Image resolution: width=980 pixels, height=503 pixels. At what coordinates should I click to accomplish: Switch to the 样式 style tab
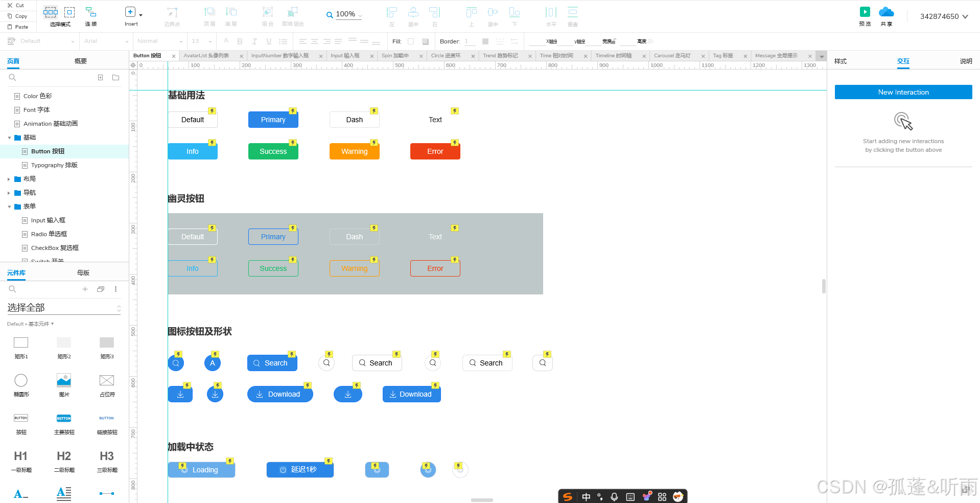(x=841, y=61)
